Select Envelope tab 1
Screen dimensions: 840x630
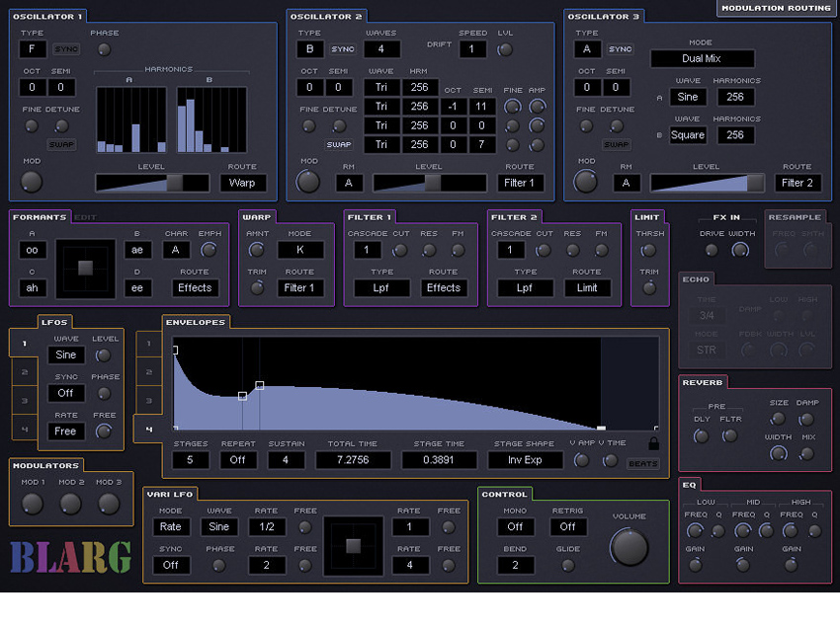pyautogui.click(x=149, y=344)
